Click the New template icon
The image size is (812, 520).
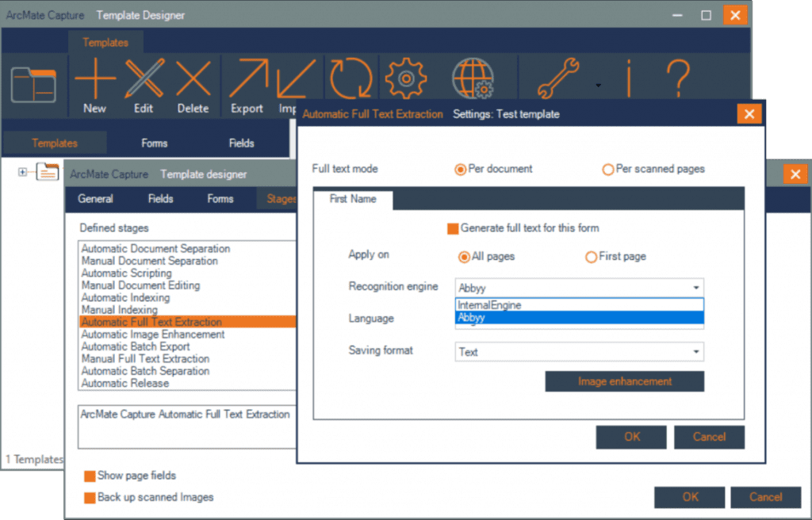(94, 80)
